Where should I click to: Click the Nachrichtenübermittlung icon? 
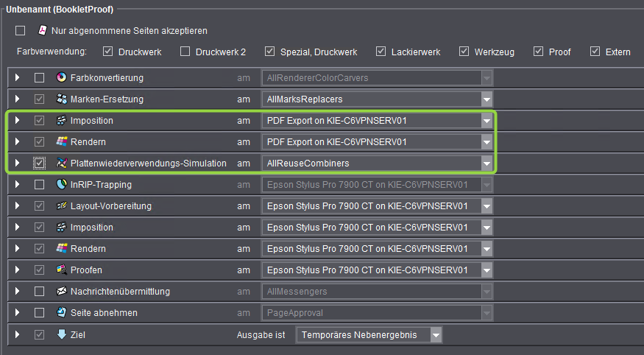pos(61,292)
